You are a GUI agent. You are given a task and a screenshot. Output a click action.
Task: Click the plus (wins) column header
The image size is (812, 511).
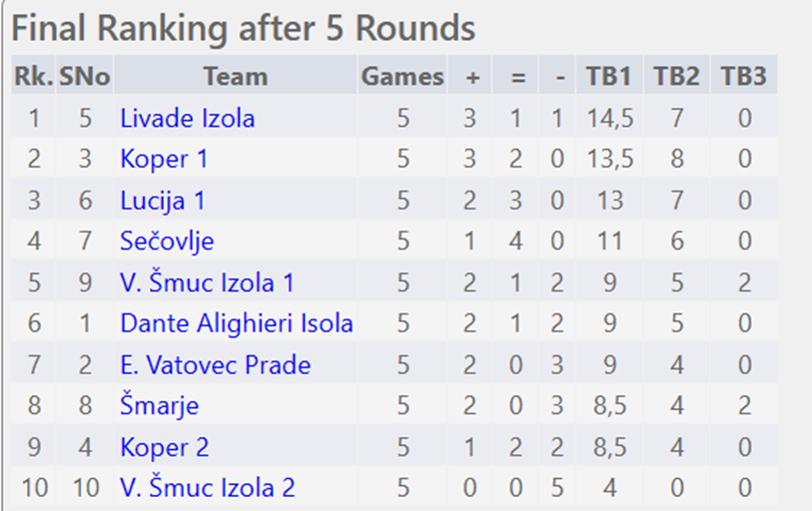click(469, 76)
